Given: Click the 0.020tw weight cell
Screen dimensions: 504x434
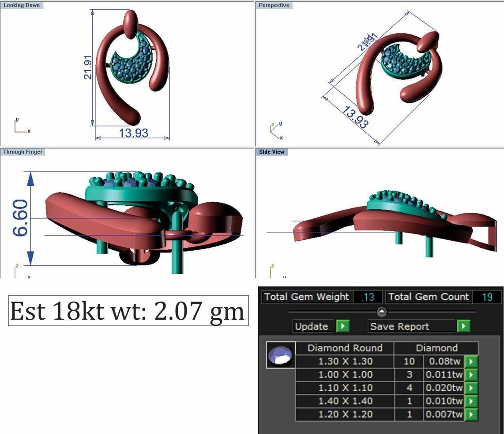Looking at the screenshot, I should [444, 388].
